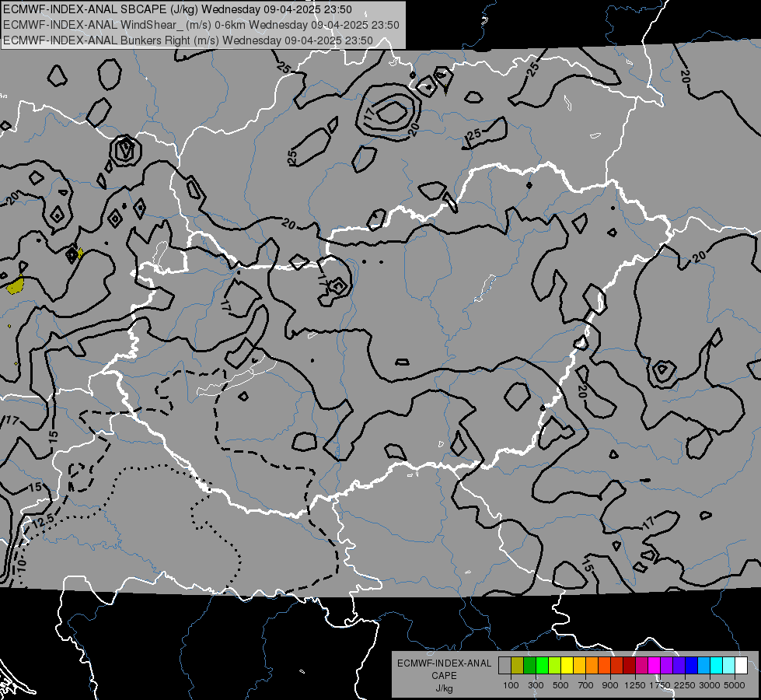Screen dimensions: 761x700
Task: Click the 100 value on legend scale
Action: pos(511,685)
